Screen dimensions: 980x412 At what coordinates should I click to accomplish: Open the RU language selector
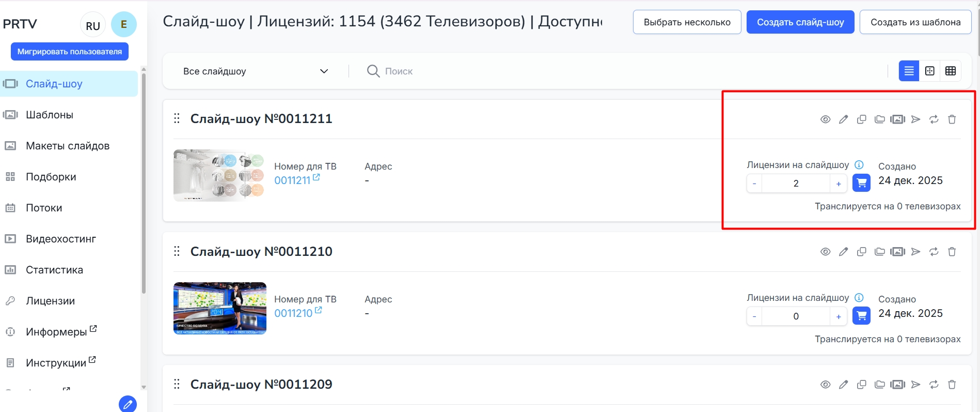tap(93, 26)
